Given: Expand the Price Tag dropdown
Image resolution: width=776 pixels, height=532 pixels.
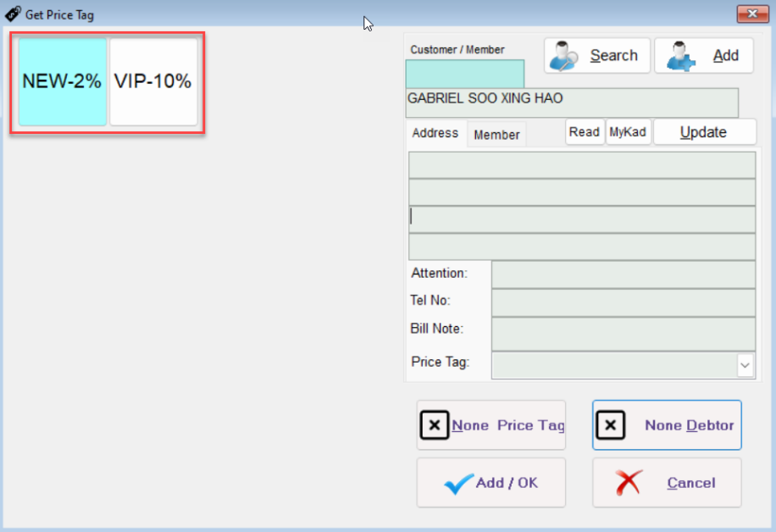Looking at the screenshot, I should point(745,365).
